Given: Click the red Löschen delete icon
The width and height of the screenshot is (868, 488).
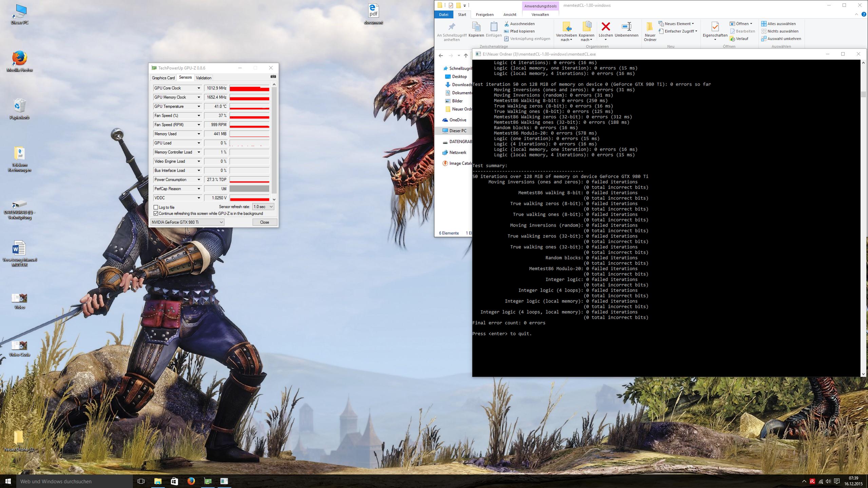Looking at the screenshot, I should 605,26.
